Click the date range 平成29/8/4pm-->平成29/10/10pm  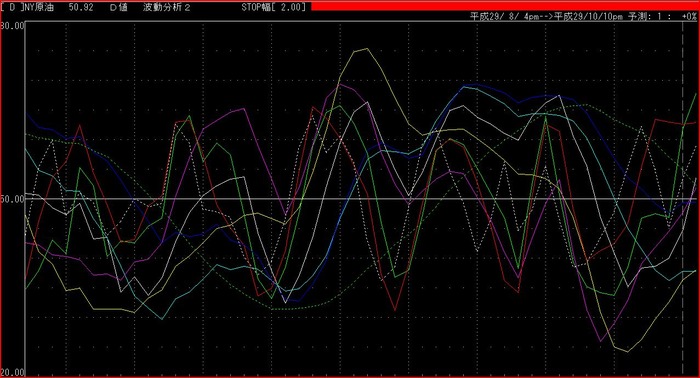pyautogui.click(x=546, y=17)
